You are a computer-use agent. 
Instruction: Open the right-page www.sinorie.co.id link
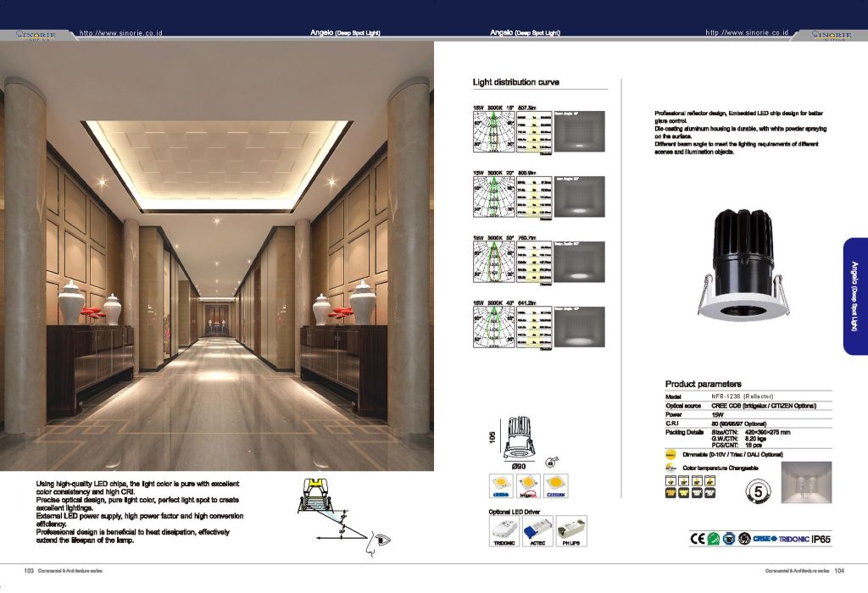click(x=747, y=33)
